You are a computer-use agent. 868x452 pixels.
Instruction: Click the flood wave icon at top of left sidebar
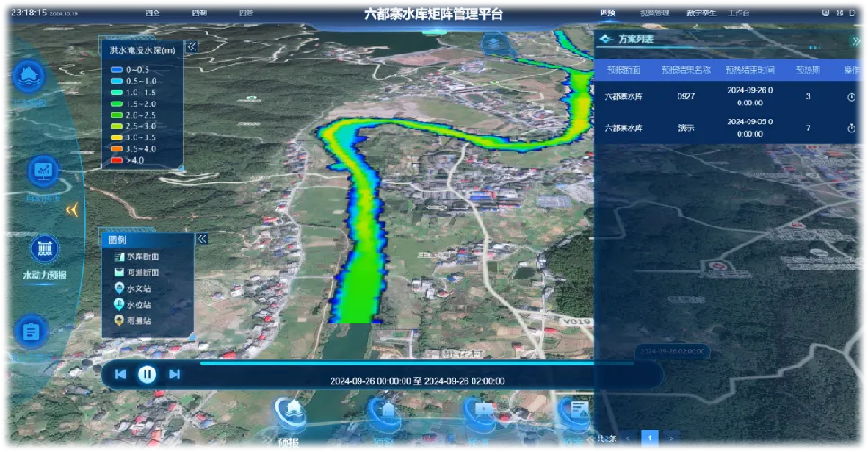coord(30,76)
